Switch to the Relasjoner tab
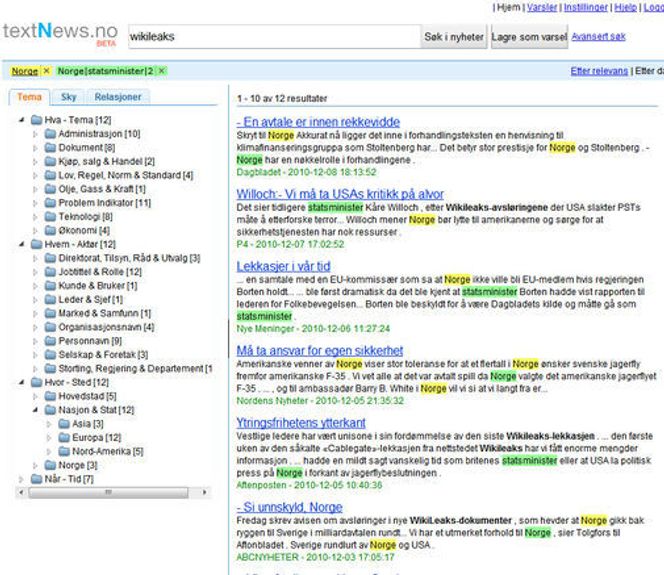Screen dimensions: 664x575 tap(118, 97)
